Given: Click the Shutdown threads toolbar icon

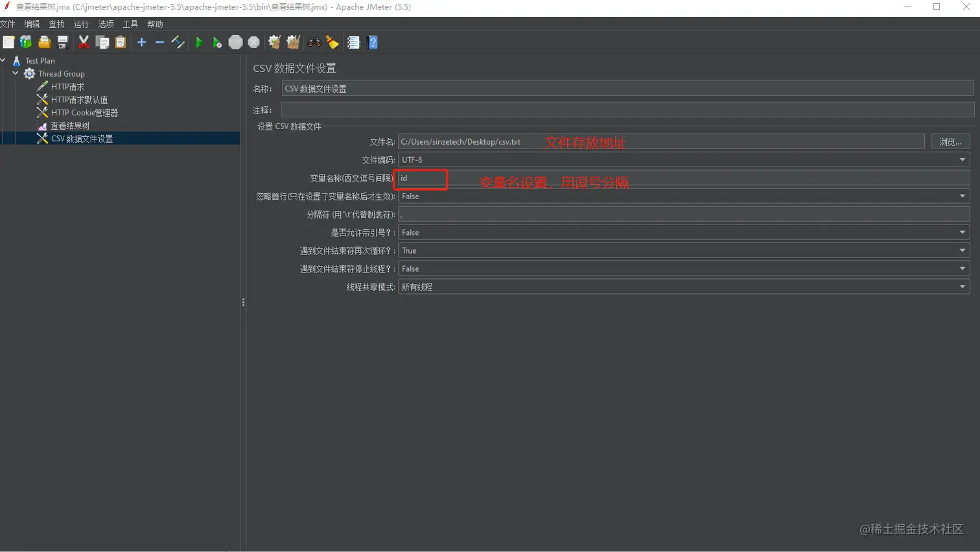Looking at the screenshot, I should (254, 42).
